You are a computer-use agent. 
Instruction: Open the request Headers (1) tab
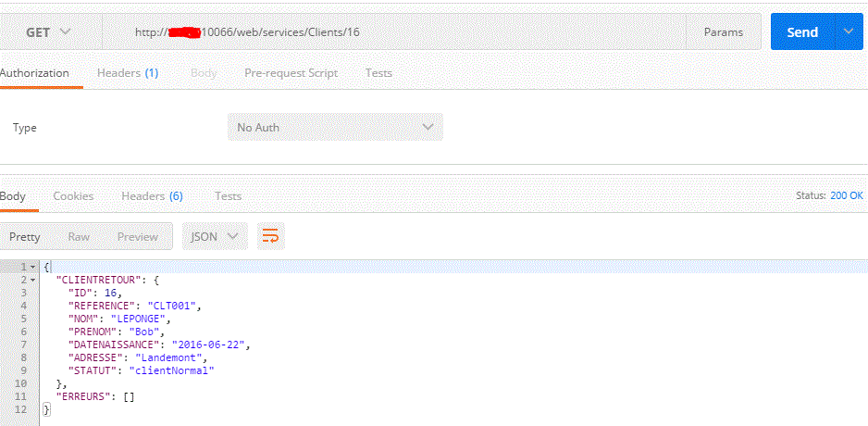point(128,73)
